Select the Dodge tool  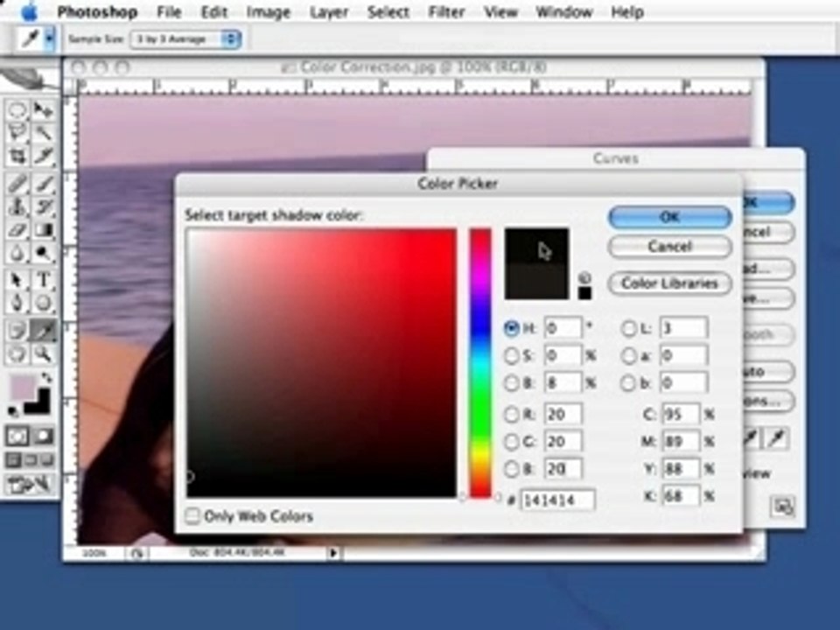click(43, 252)
